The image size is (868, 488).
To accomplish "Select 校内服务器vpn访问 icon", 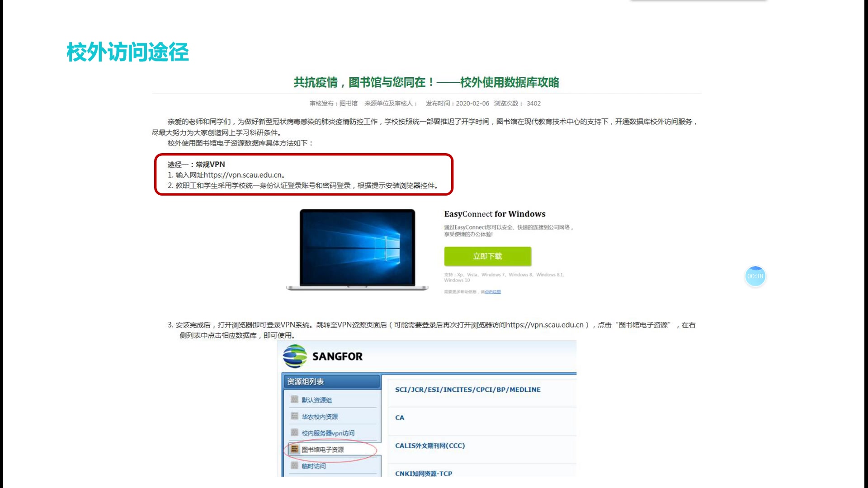I will tap(294, 432).
